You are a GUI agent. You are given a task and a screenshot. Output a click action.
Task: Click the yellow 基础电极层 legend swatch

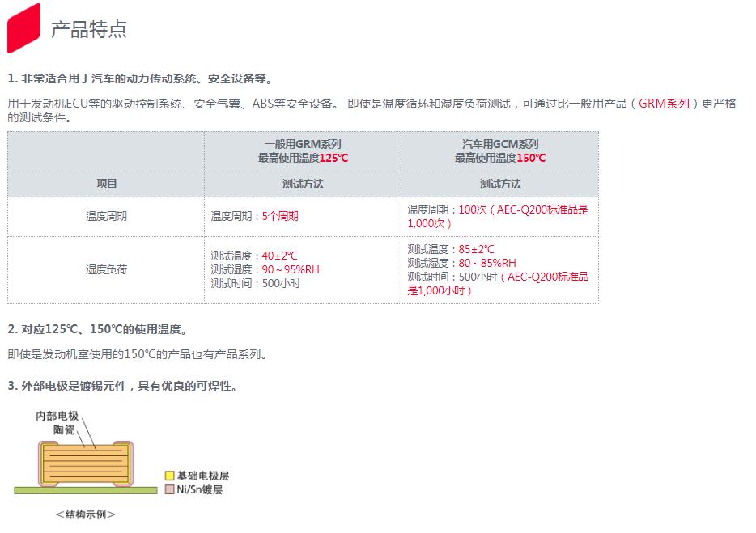click(x=169, y=476)
